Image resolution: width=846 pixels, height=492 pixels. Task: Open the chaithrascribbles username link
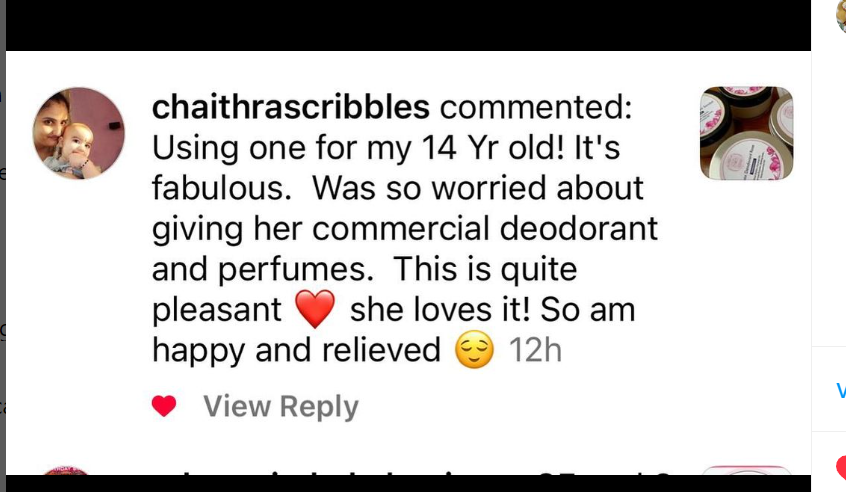(291, 107)
